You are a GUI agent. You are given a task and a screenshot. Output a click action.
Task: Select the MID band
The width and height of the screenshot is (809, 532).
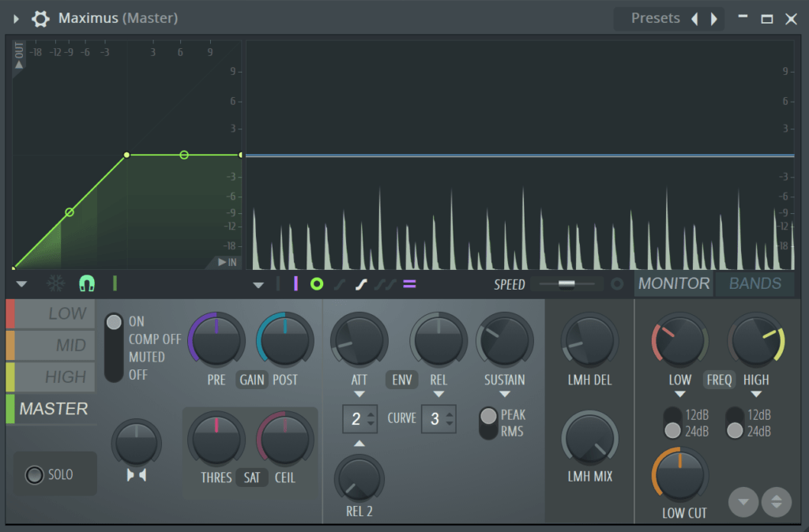click(x=51, y=345)
